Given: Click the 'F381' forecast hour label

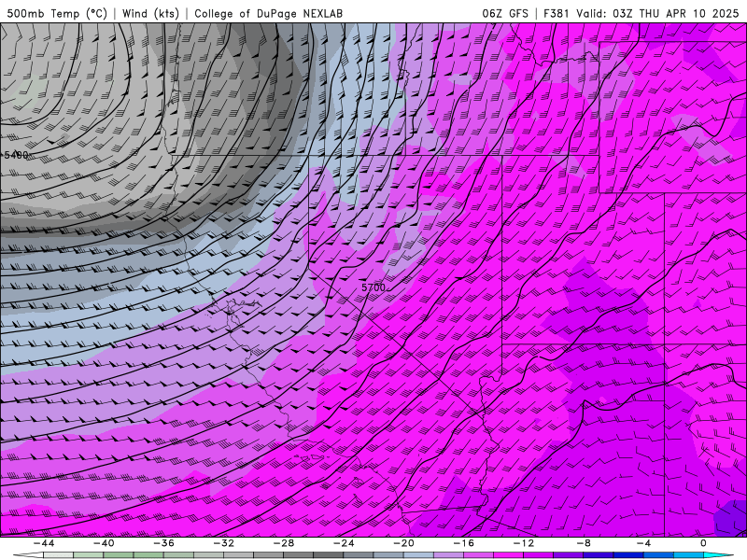Looking at the screenshot, I should pyautogui.click(x=556, y=14).
